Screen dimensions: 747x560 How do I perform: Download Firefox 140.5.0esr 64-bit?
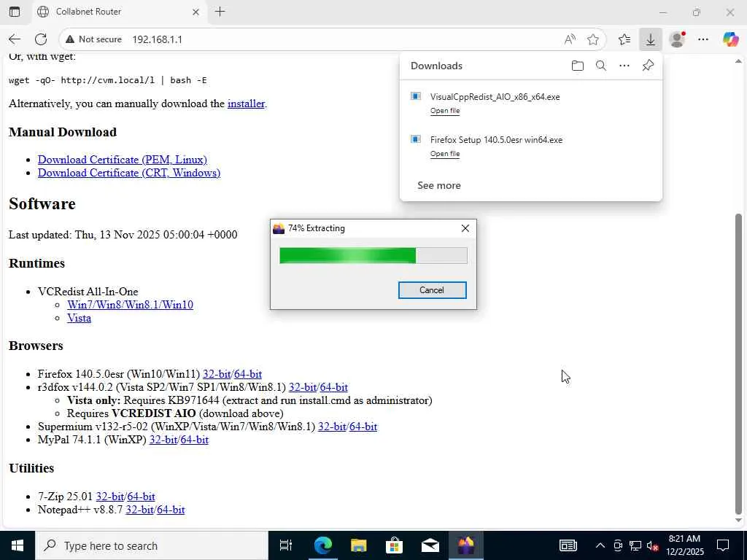pos(248,374)
